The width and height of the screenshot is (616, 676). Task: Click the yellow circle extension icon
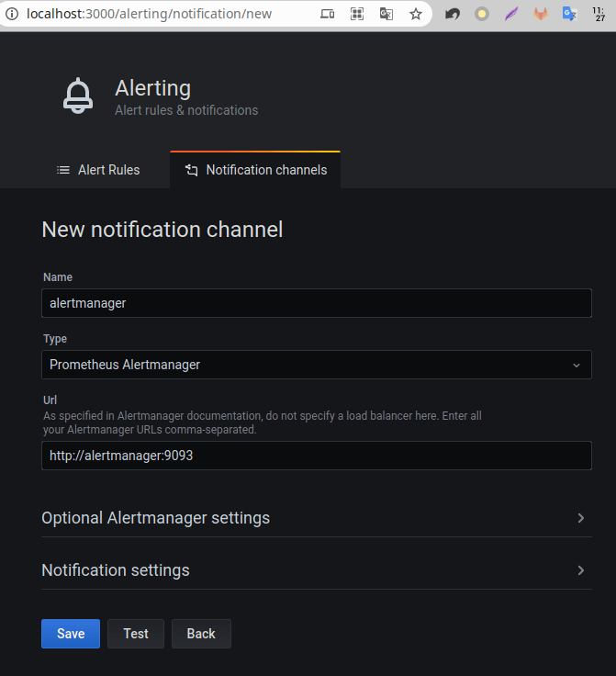pos(482,14)
